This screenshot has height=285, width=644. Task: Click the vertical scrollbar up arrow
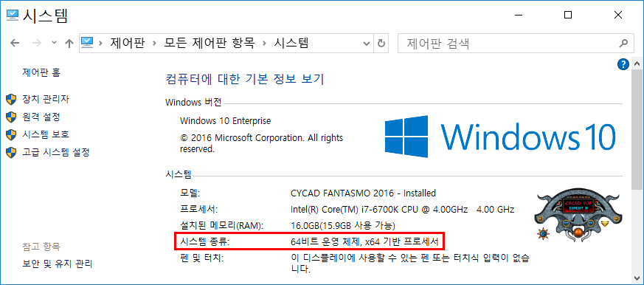point(637,64)
